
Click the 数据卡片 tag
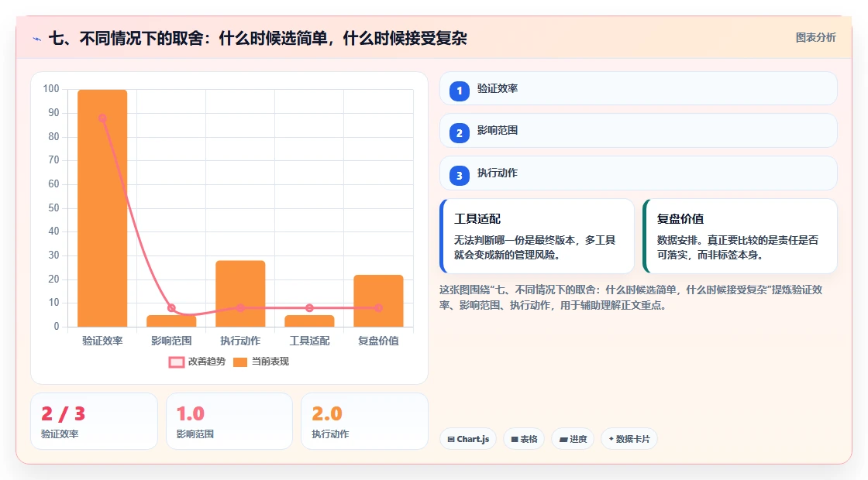point(629,439)
